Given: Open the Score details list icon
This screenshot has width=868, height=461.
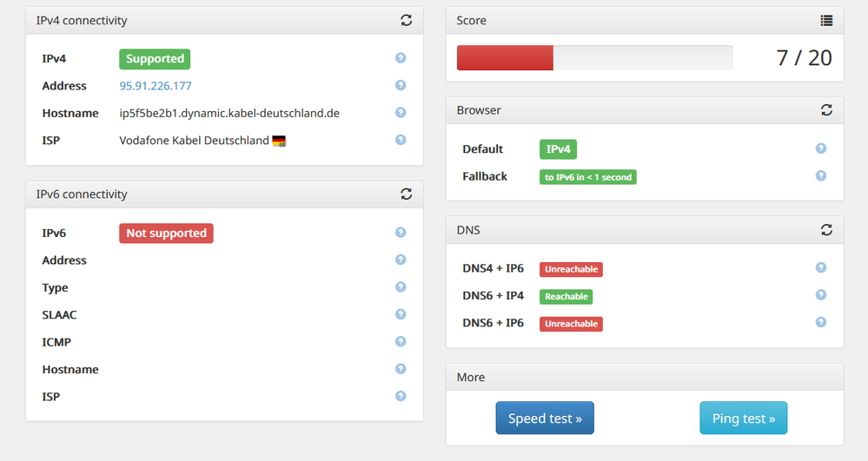Looking at the screenshot, I should [x=826, y=20].
